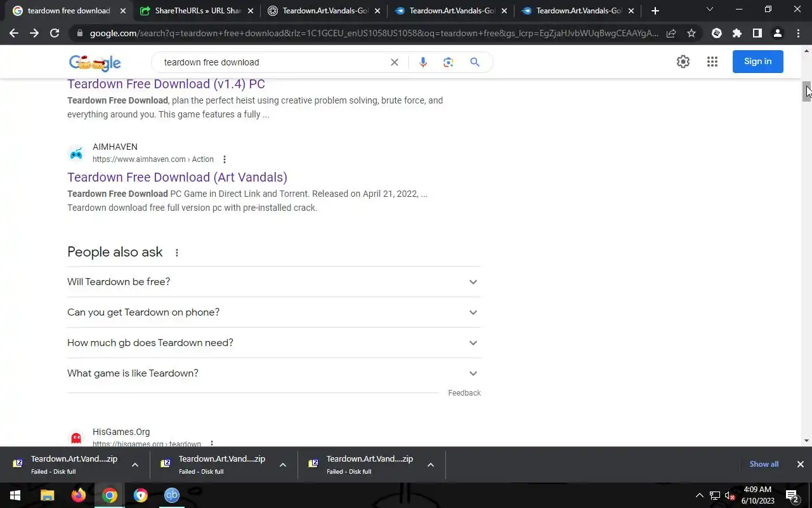
Task: Go forward one page in browser
Action: 34,33
